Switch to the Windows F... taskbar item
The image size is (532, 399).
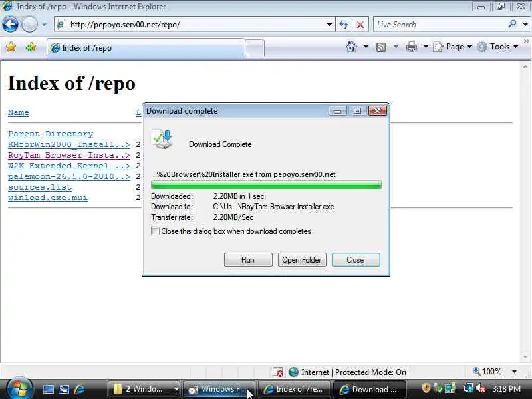click(219, 389)
